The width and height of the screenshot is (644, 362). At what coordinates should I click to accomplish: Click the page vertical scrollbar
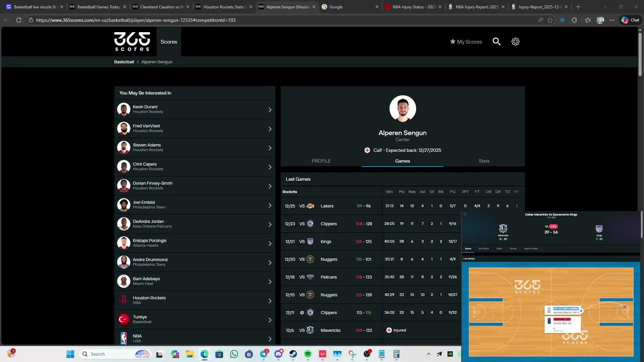coord(640,55)
